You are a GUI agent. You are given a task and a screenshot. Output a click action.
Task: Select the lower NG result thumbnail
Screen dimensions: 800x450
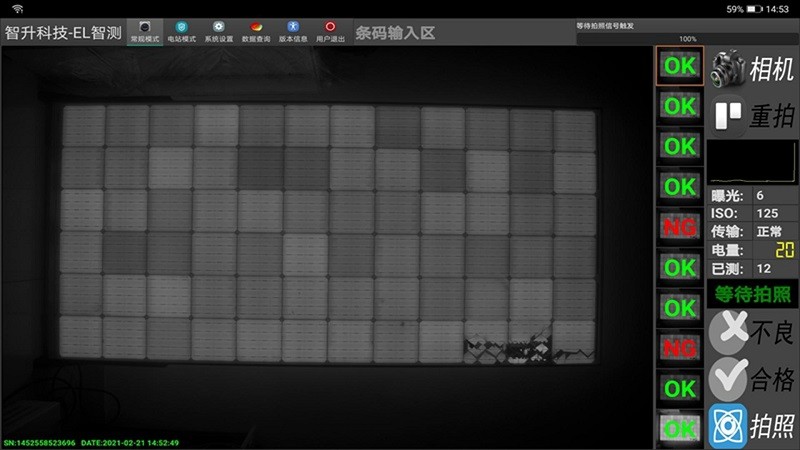(x=680, y=348)
